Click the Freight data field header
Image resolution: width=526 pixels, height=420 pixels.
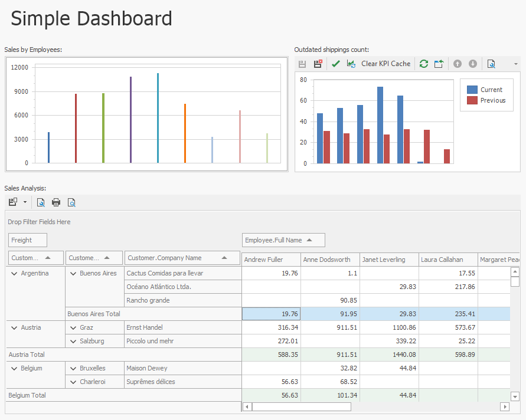[x=28, y=240]
